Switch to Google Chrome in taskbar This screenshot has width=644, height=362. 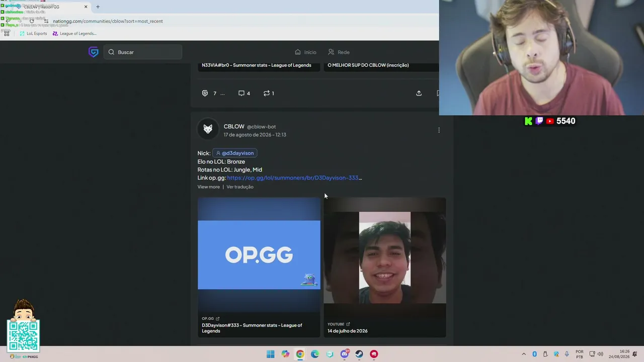pyautogui.click(x=300, y=354)
